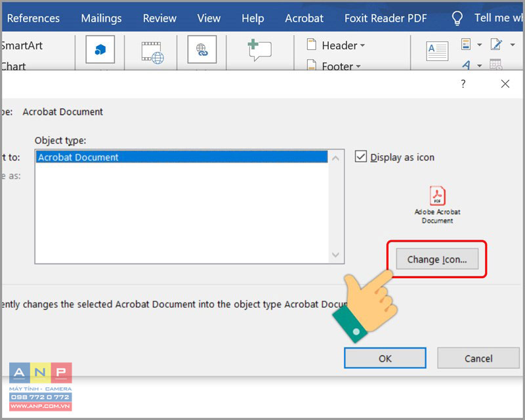Switch to the Review tab
Viewport: 525px width, 420px height.
point(159,18)
